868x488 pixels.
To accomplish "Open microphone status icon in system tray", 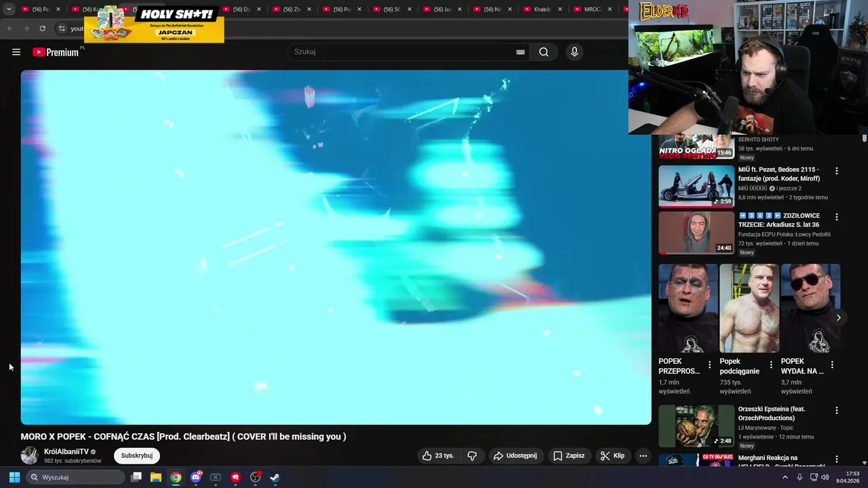I will click(800, 477).
